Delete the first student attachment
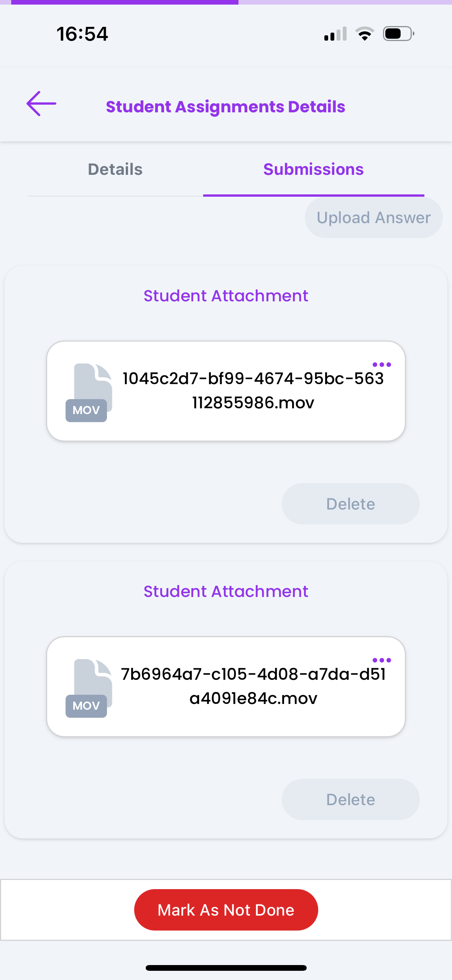 [x=350, y=504]
